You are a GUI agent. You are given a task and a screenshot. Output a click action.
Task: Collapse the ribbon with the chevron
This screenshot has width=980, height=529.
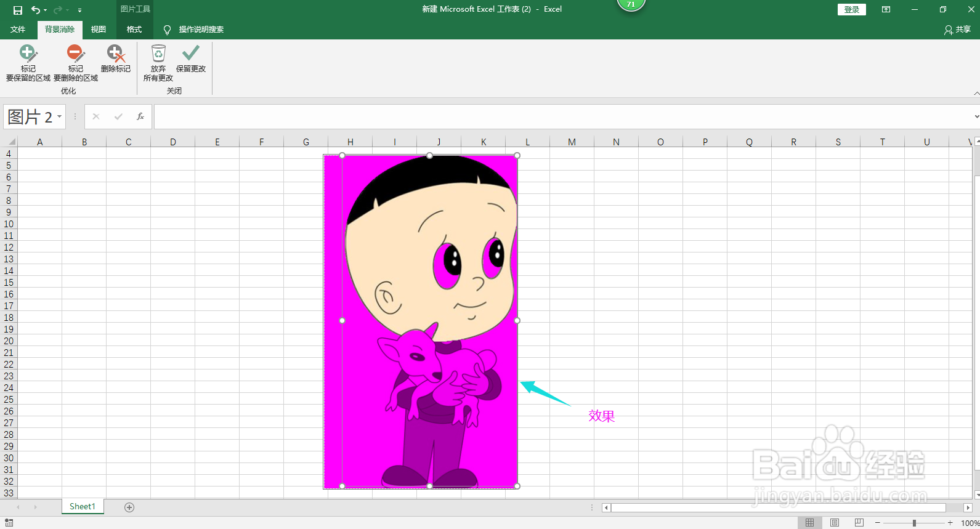(976, 93)
